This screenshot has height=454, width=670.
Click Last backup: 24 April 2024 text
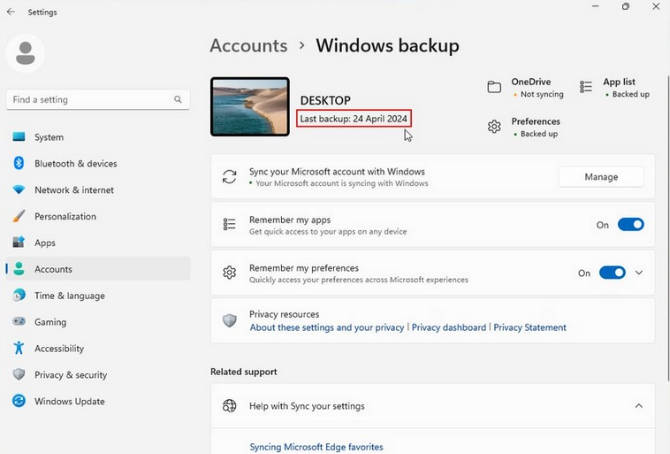point(353,118)
